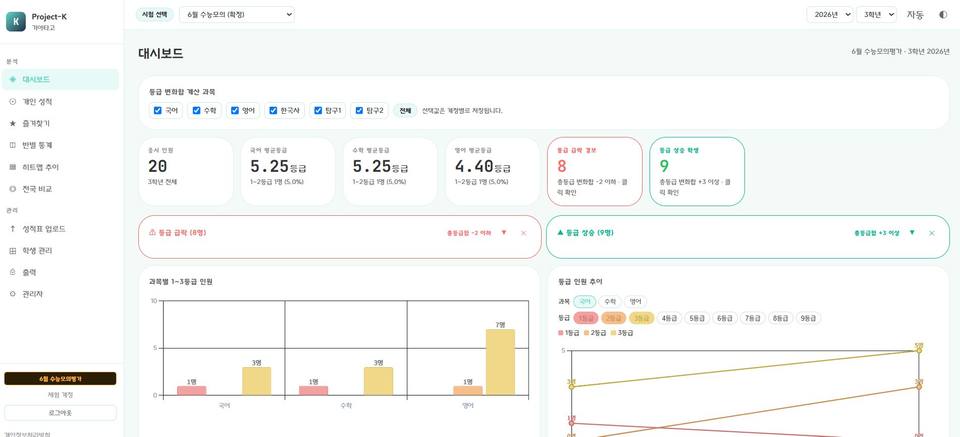Click the 개인정보처리방침 link
960x437 pixels.
click(27, 435)
